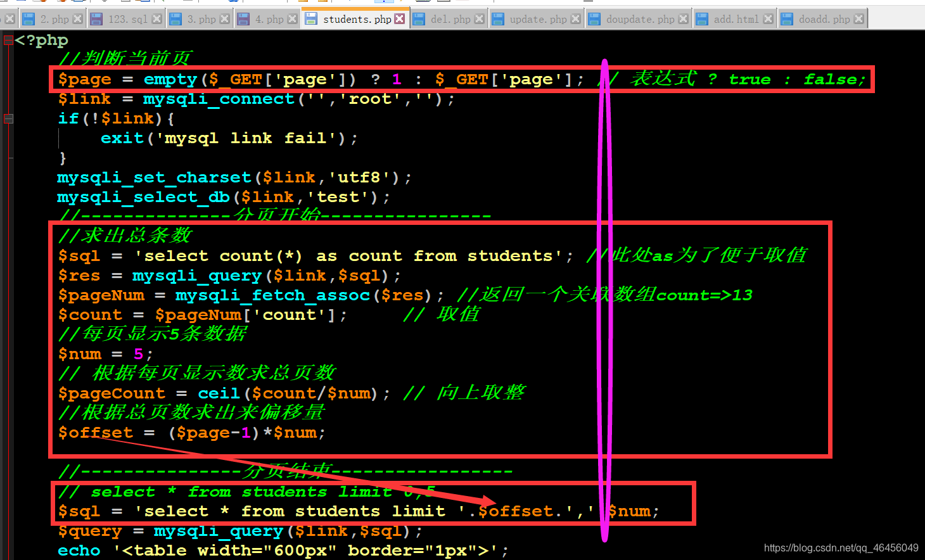Close the update.php tab
This screenshot has height=560, width=925.
click(x=575, y=19)
